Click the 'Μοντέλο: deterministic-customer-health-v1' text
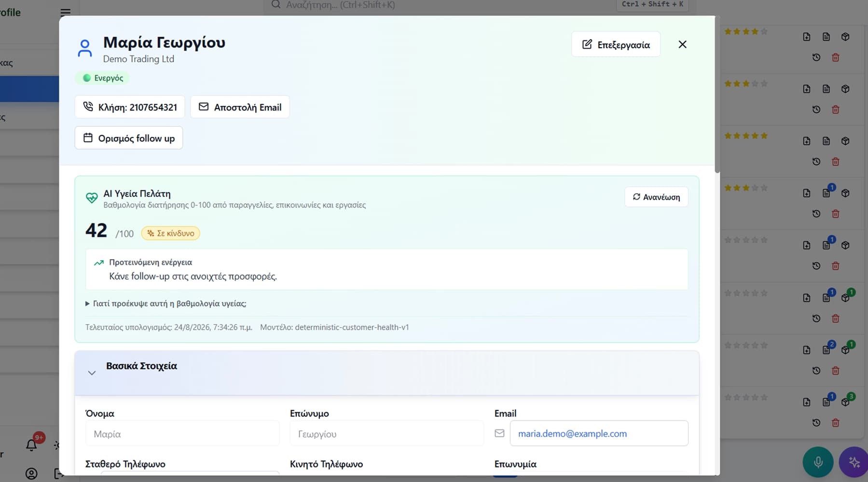This screenshot has width=868, height=482. [x=334, y=327]
